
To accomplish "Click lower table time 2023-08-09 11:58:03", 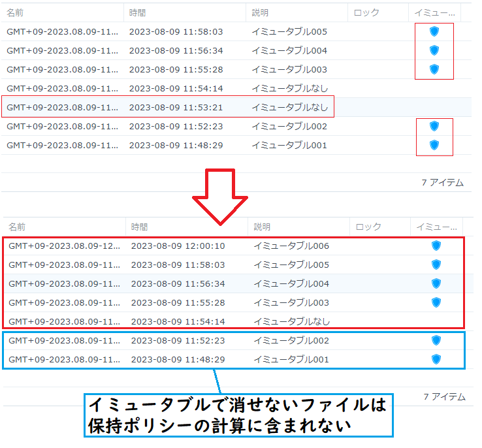I will [x=178, y=265].
